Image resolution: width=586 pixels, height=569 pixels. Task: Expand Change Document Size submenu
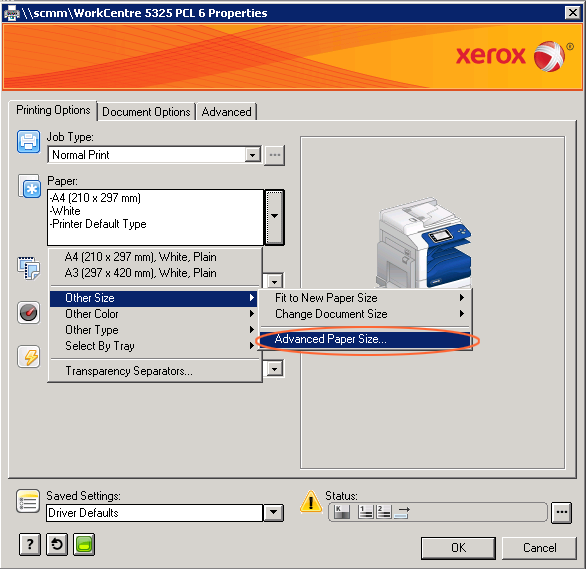pyautogui.click(x=366, y=314)
